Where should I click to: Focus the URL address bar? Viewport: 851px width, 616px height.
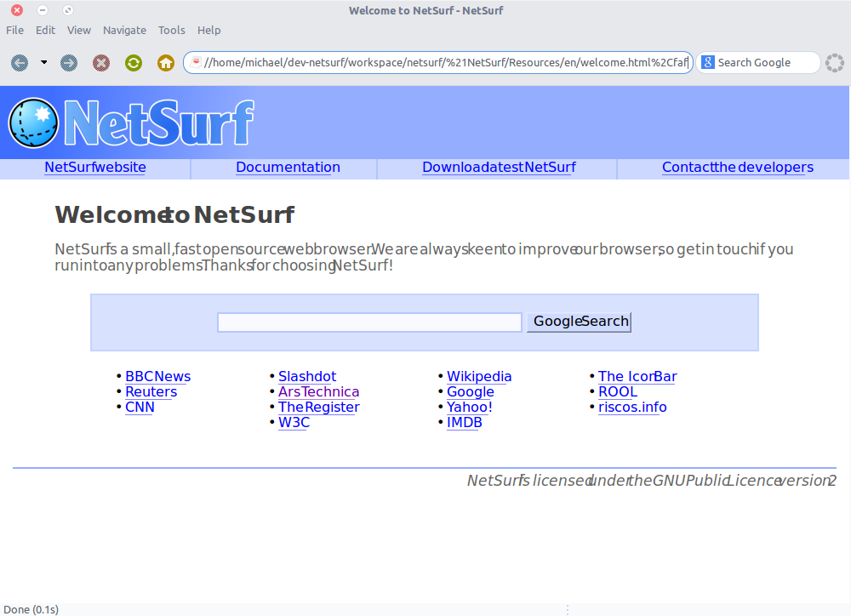click(x=443, y=62)
